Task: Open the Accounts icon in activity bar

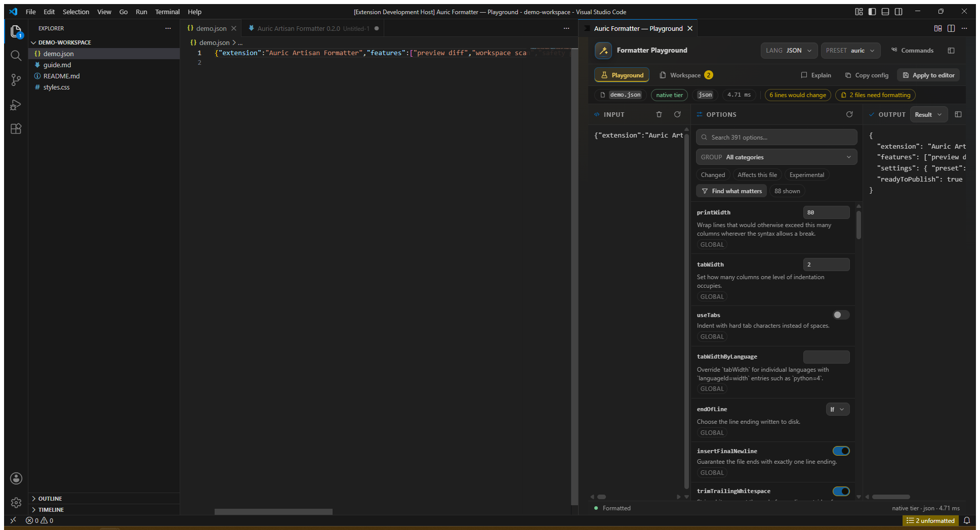Action: (16, 478)
